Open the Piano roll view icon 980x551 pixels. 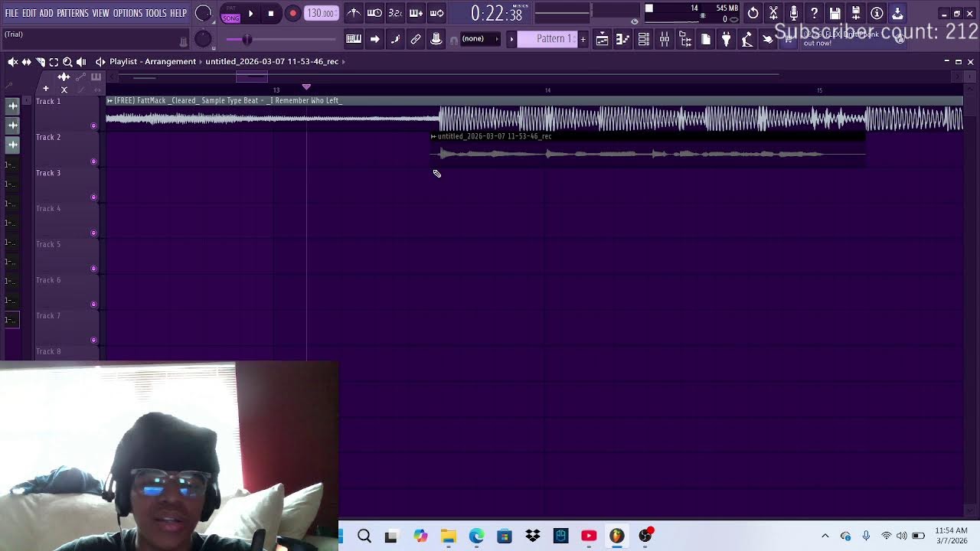(623, 39)
